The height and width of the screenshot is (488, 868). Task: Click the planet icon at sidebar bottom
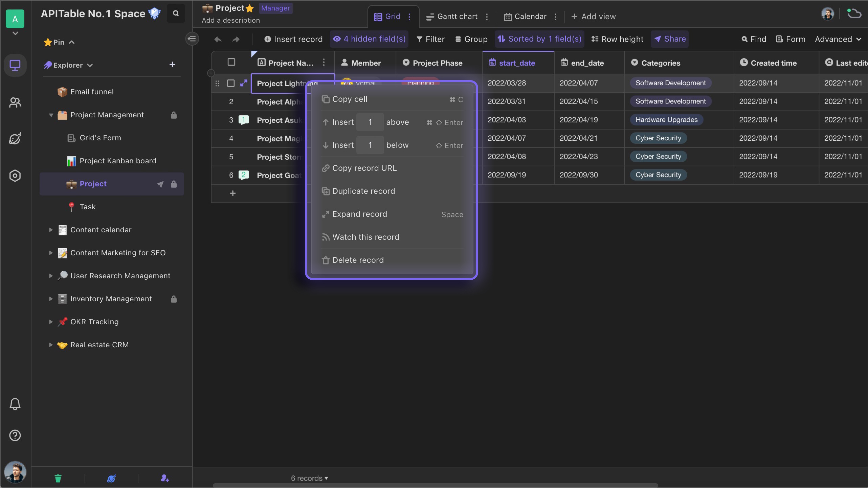point(111,478)
